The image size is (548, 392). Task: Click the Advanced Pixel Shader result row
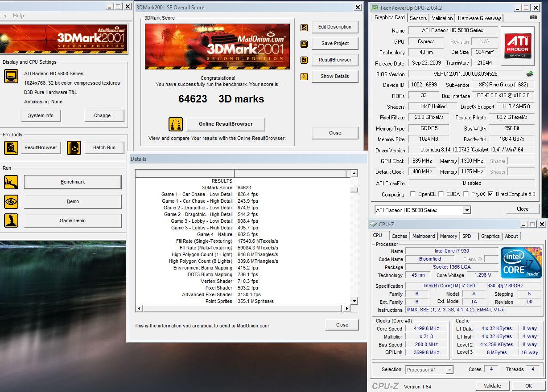point(243,294)
